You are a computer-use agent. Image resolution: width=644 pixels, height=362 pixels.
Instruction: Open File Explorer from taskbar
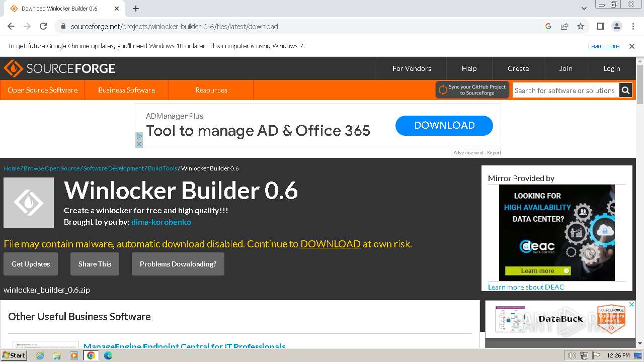tap(57, 355)
